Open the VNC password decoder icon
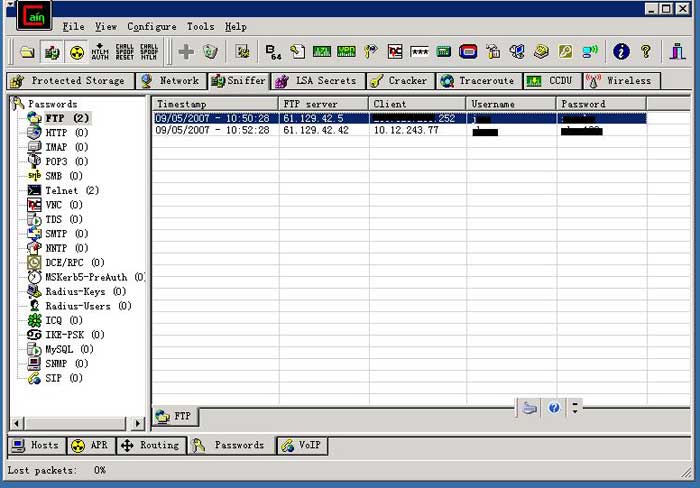The height and width of the screenshot is (488, 700). coord(395,52)
